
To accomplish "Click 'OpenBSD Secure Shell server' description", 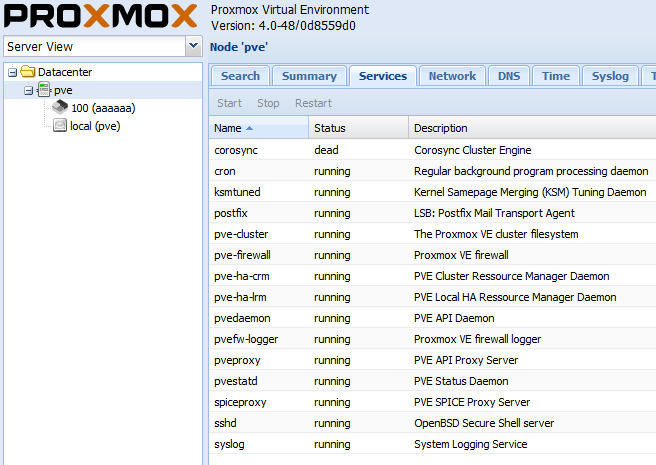I will (x=484, y=423).
